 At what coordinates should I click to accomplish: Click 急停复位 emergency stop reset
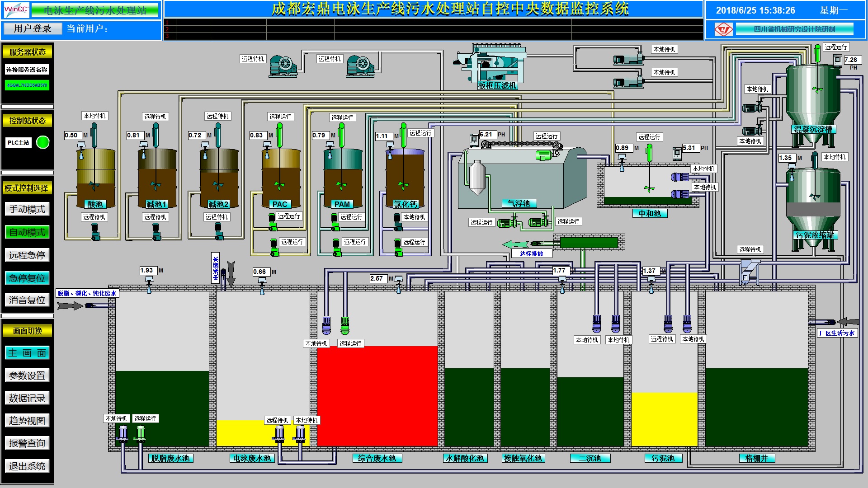tap(27, 278)
